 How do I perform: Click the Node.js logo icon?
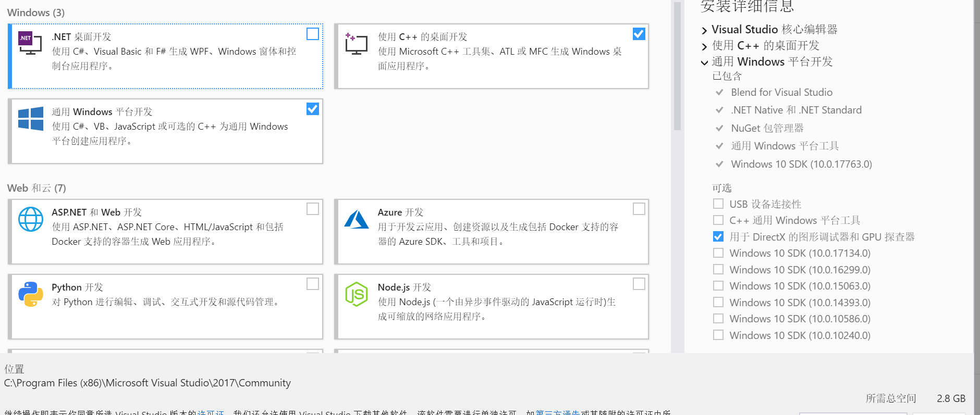point(357,294)
